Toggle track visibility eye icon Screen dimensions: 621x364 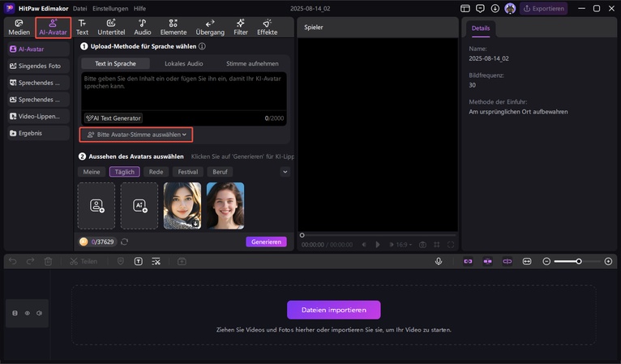pyautogui.click(x=28, y=313)
